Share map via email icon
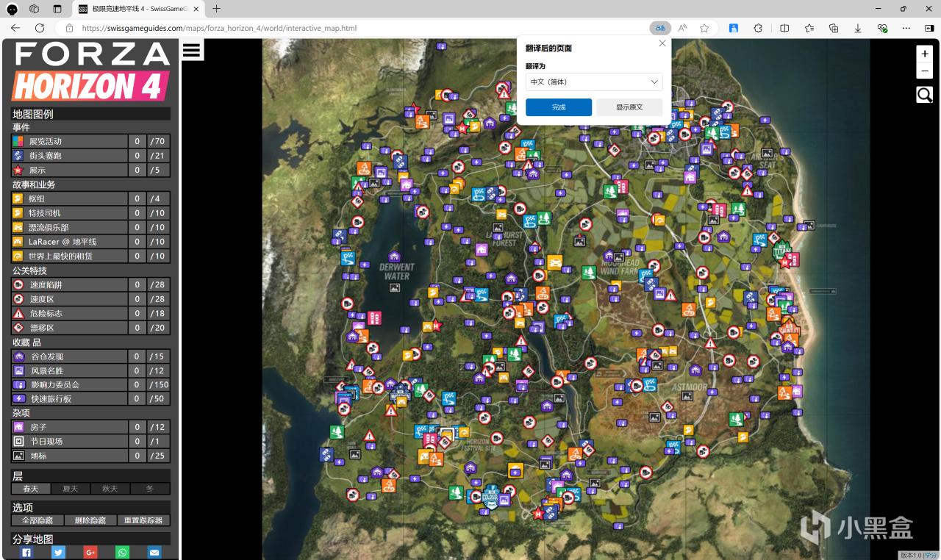 pyautogui.click(x=154, y=553)
